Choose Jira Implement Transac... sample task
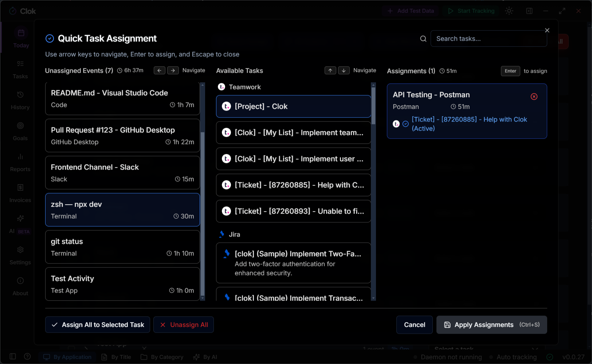 [293, 294]
